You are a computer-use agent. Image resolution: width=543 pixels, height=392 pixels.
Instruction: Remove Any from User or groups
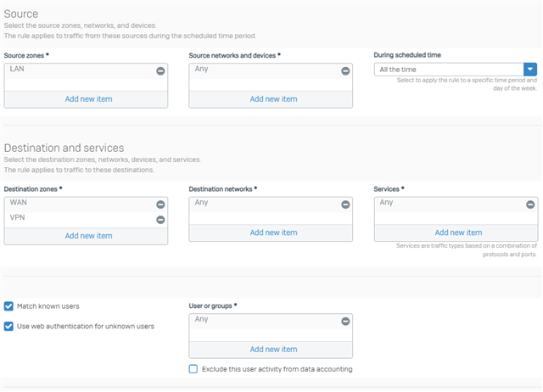[x=345, y=322]
